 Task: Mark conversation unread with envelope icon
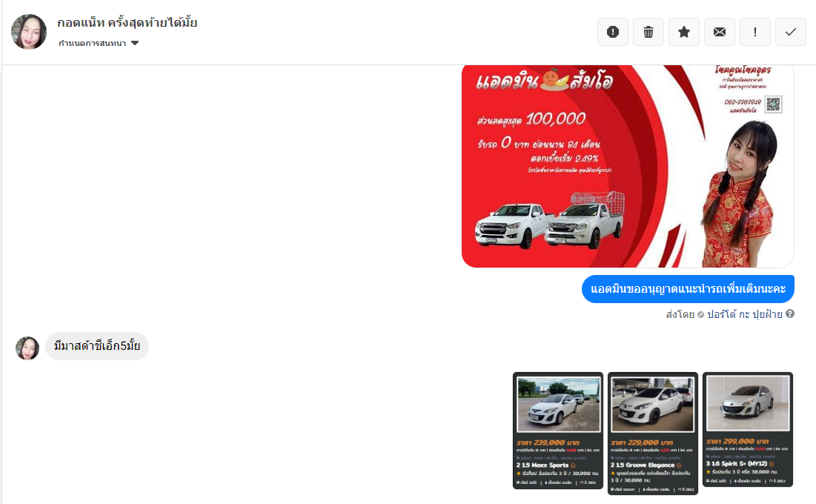(x=719, y=32)
